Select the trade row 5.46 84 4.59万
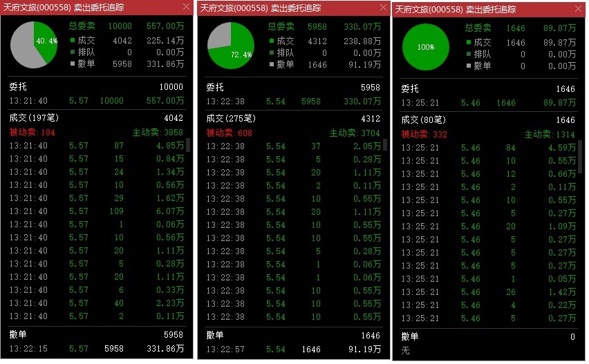The height and width of the screenshot is (364, 589). (488, 148)
